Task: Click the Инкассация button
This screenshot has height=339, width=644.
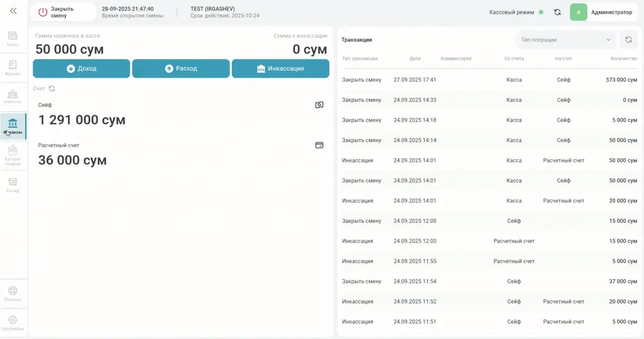Action: [x=281, y=69]
